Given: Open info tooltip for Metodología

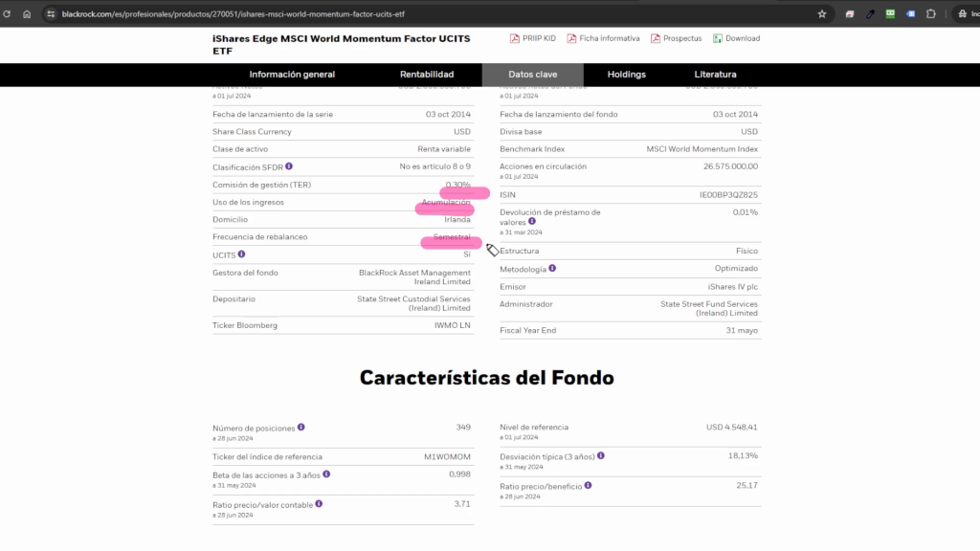Looking at the screenshot, I should (552, 269).
